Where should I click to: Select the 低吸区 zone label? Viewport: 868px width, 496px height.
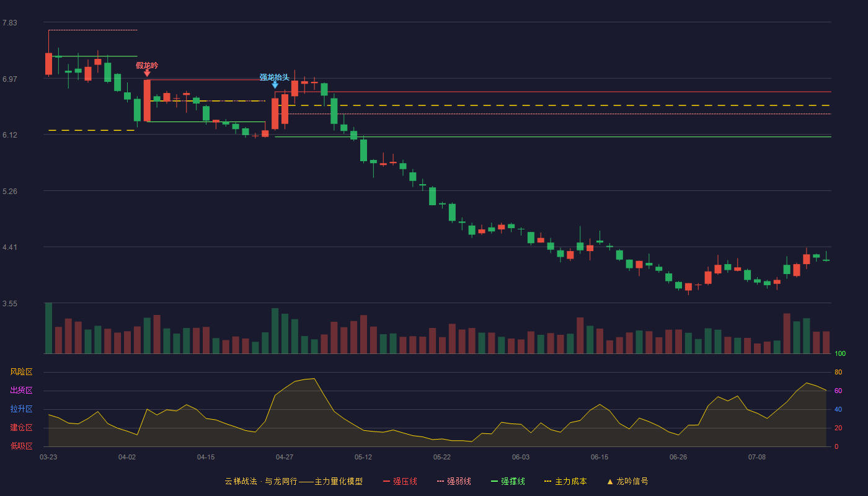pyautogui.click(x=21, y=446)
